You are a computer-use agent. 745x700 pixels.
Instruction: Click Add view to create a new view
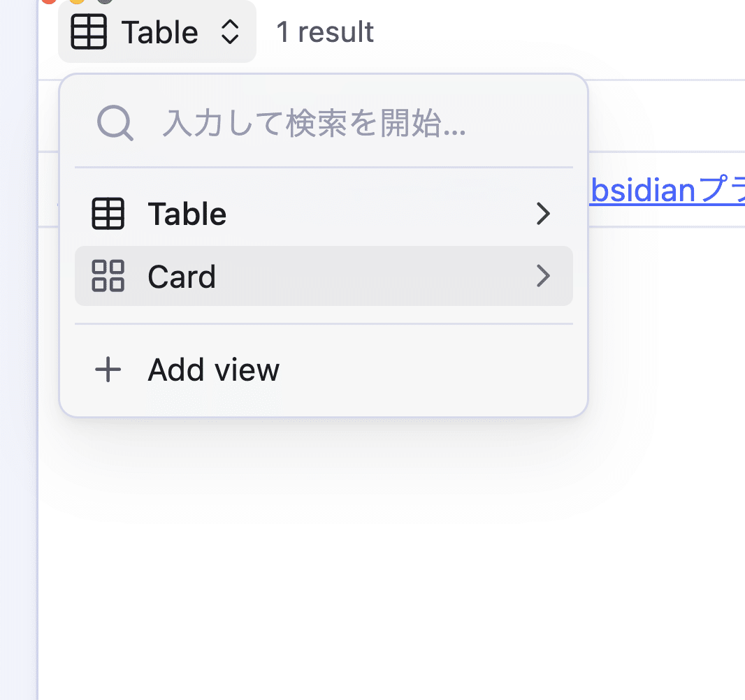(x=213, y=370)
